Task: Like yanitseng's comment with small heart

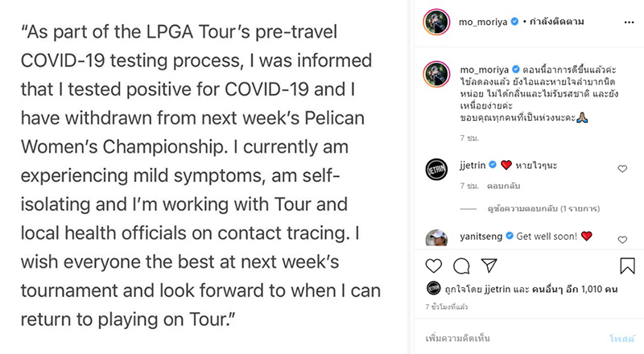Action: click(622, 239)
